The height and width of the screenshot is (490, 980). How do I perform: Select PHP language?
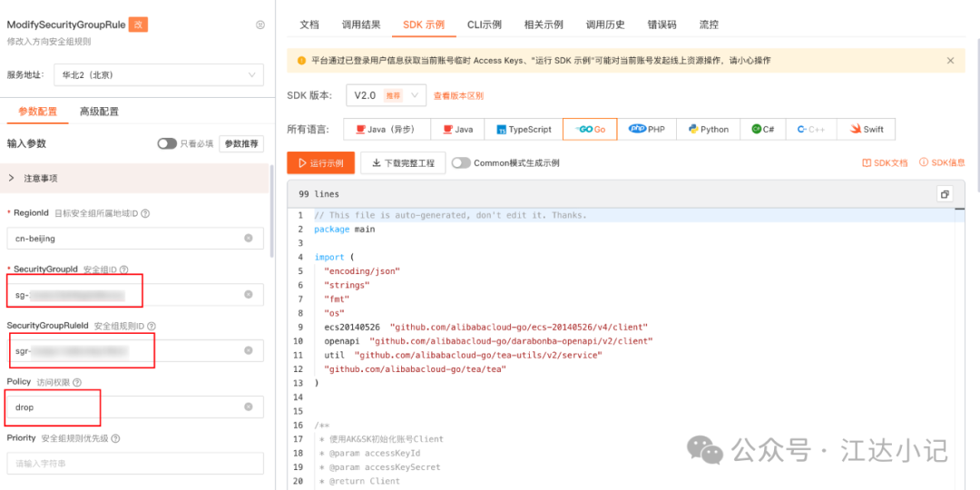[x=647, y=130]
